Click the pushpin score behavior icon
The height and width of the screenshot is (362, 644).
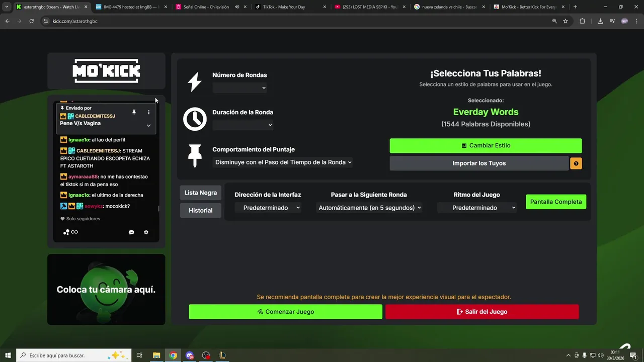[x=195, y=156]
